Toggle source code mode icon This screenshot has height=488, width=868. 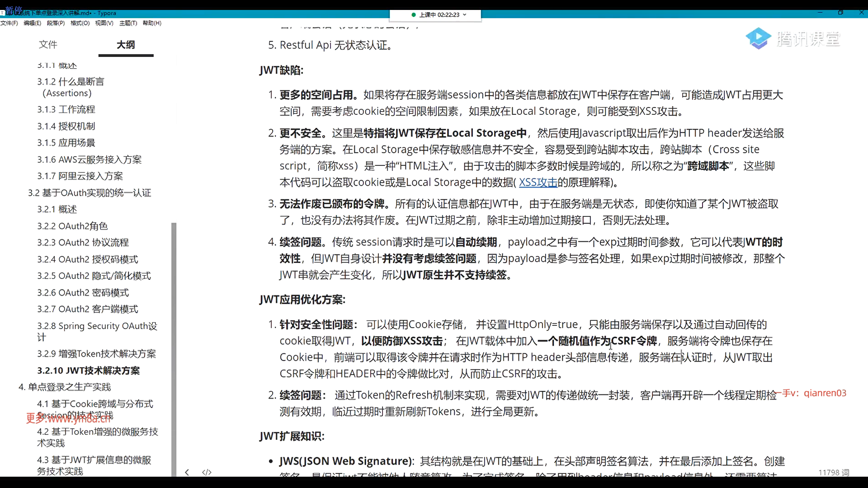207,472
